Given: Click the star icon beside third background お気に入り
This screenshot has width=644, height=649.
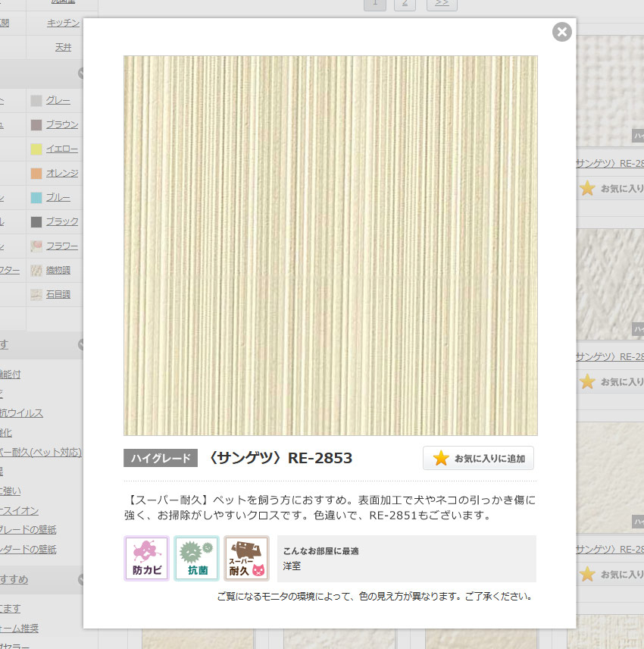Looking at the screenshot, I should (x=587, y=574).
